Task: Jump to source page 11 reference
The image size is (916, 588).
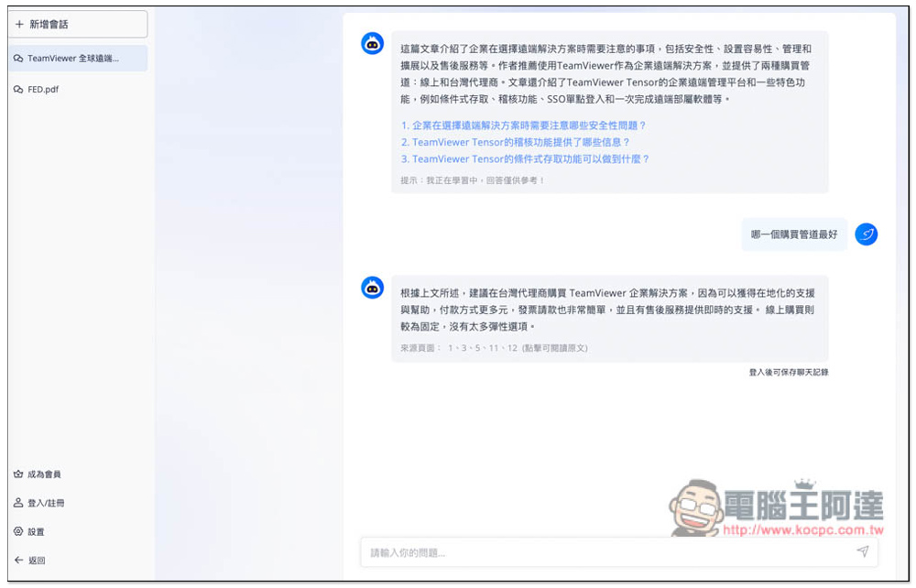Action: 495,348
